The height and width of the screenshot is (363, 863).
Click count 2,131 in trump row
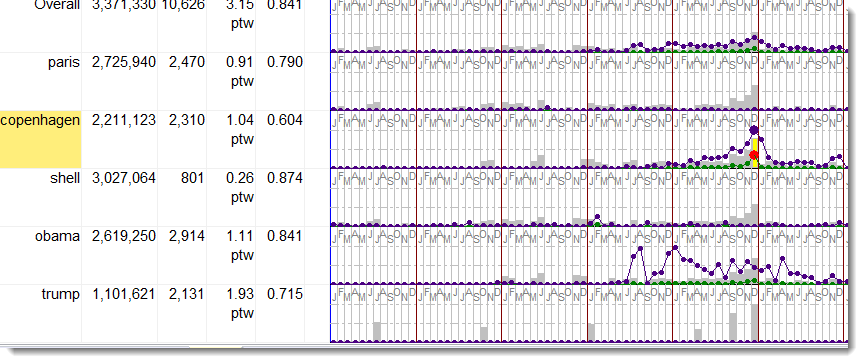coord(187,294)
